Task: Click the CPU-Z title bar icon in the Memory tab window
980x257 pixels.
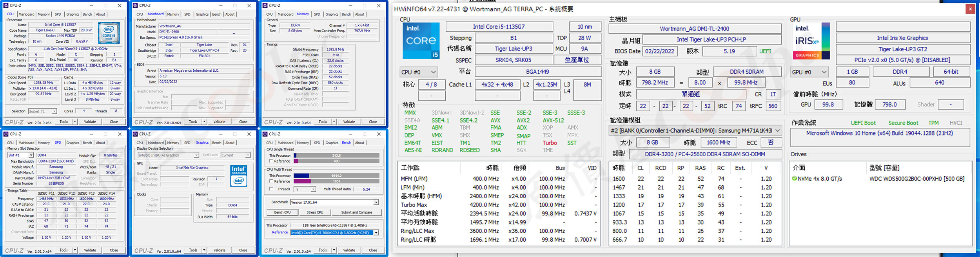Action: (265, 5)
